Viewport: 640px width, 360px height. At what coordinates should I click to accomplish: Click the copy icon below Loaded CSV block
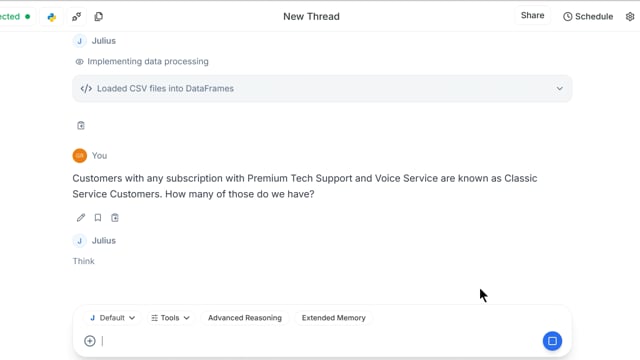pos(81,126)
